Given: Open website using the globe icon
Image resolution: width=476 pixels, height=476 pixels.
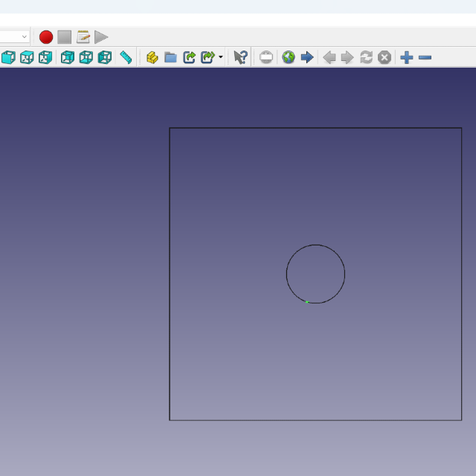Looking at the screenshot, I should point(289,57).
